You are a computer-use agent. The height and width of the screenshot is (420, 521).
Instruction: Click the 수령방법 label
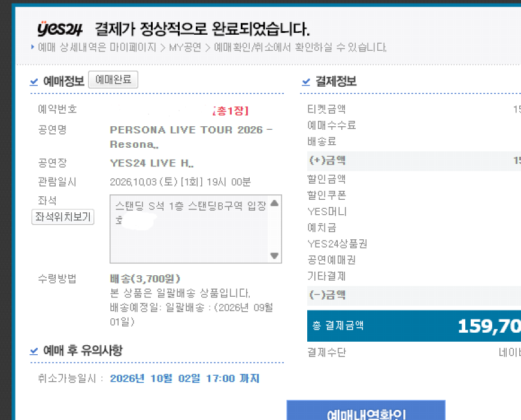click(57, 279)
